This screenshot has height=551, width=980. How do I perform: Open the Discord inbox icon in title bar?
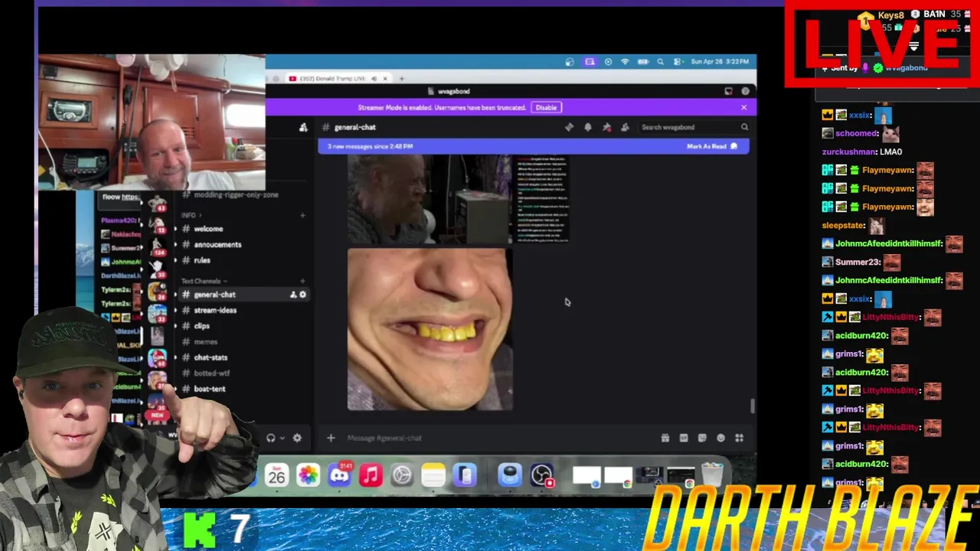[728, 91]
